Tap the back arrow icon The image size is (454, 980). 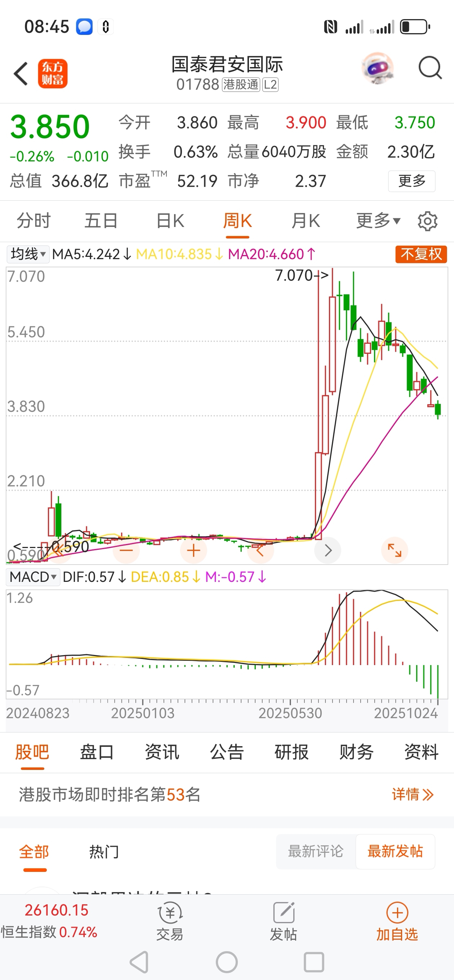[21, 73]
